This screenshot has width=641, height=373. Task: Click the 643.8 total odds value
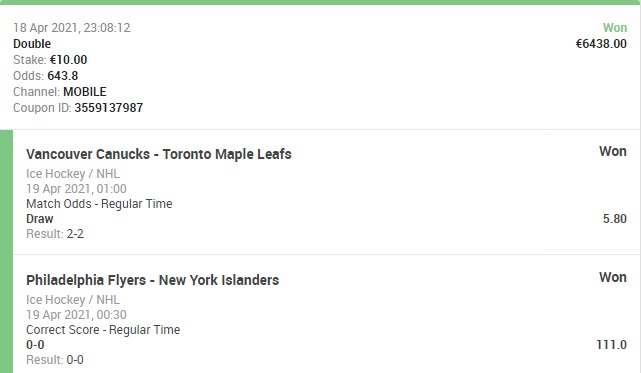pyautogui.click(x=63, y=76)
